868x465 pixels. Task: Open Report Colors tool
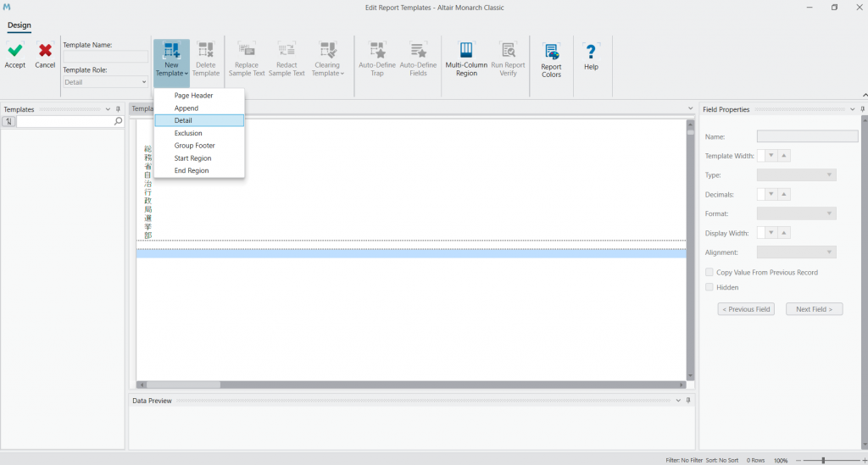551,61
